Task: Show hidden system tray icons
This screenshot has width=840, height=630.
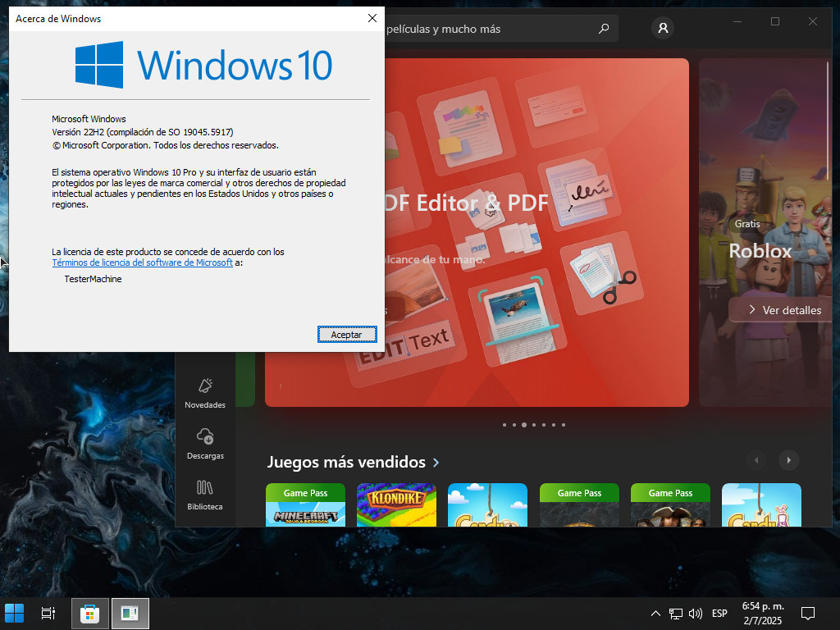Action: coord(655,614)
